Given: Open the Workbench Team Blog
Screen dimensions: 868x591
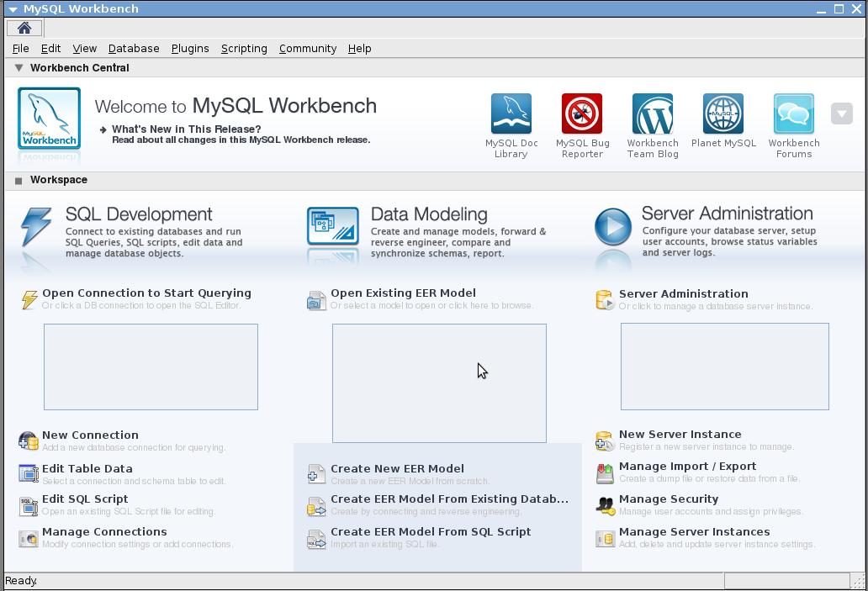Looking at the screenshot, I should (x=652, y=113).
